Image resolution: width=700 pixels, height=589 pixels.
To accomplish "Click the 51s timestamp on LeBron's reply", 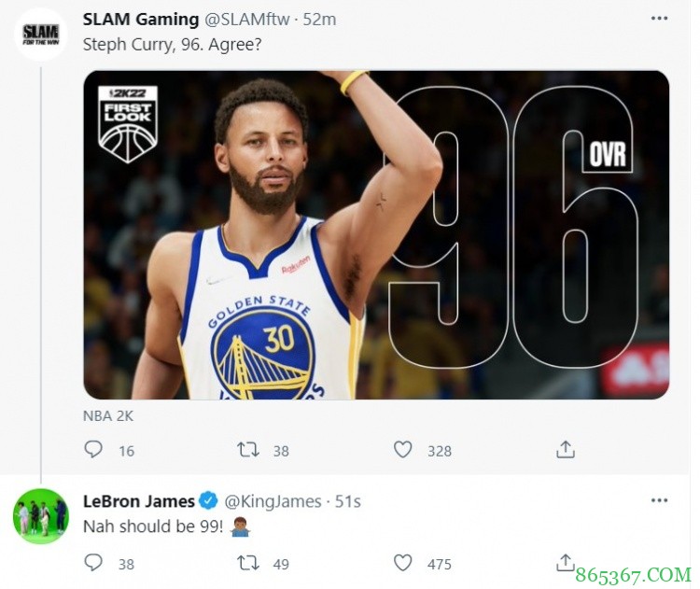I will click(x=348, y=501).
